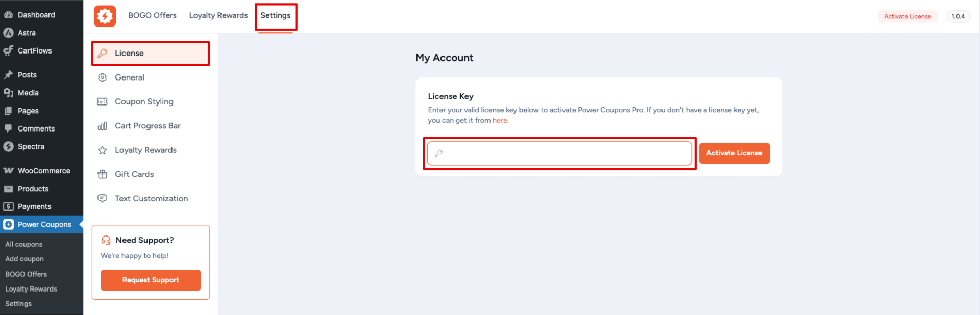This screenshot has width=980, height=315.
Task: Click the Media icon in sidebar
Action: [8, 93]
